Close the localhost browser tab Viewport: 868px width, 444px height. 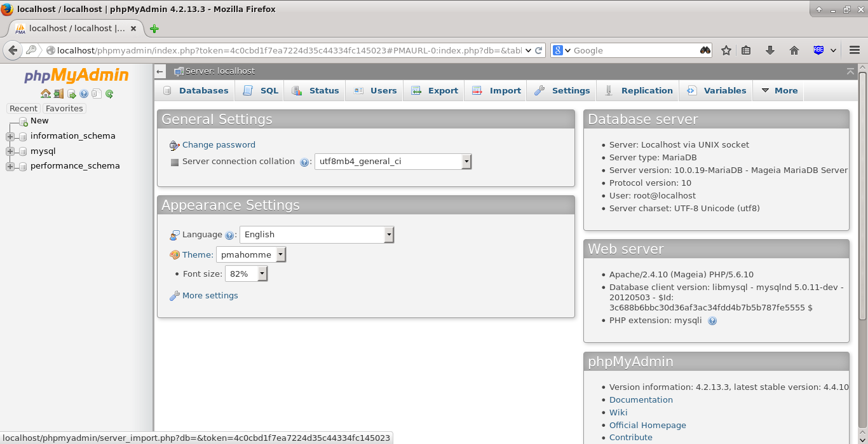tap(133, 29)
